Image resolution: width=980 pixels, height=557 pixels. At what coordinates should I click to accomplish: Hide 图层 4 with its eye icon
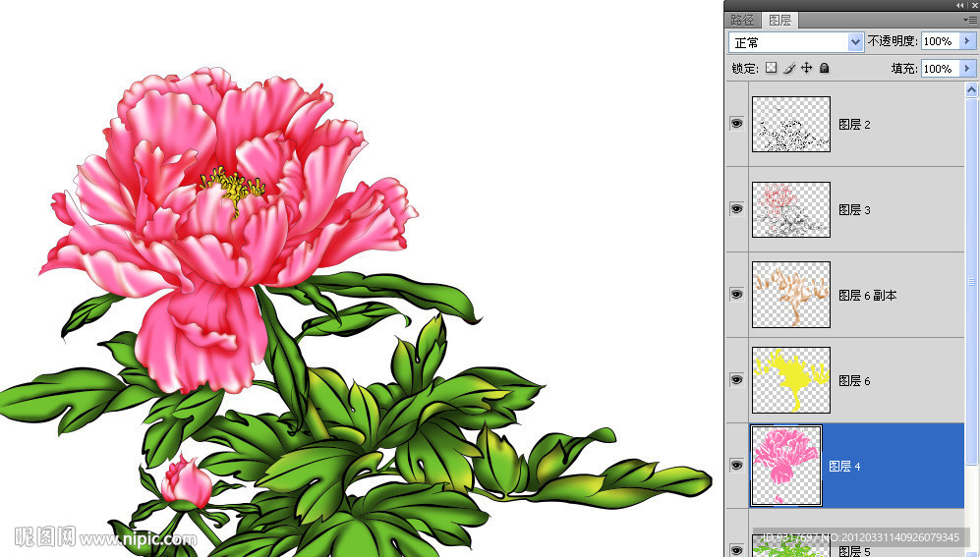(x=737, y=466)
